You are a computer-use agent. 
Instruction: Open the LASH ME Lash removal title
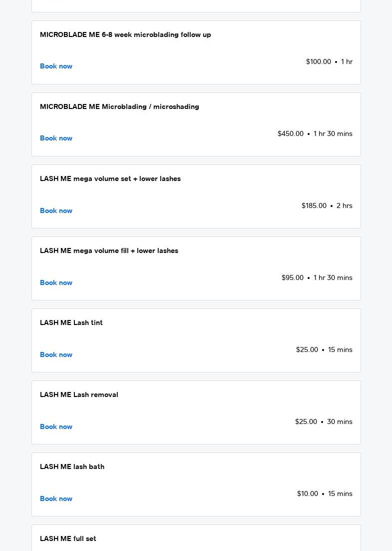[x=79, y=394]
